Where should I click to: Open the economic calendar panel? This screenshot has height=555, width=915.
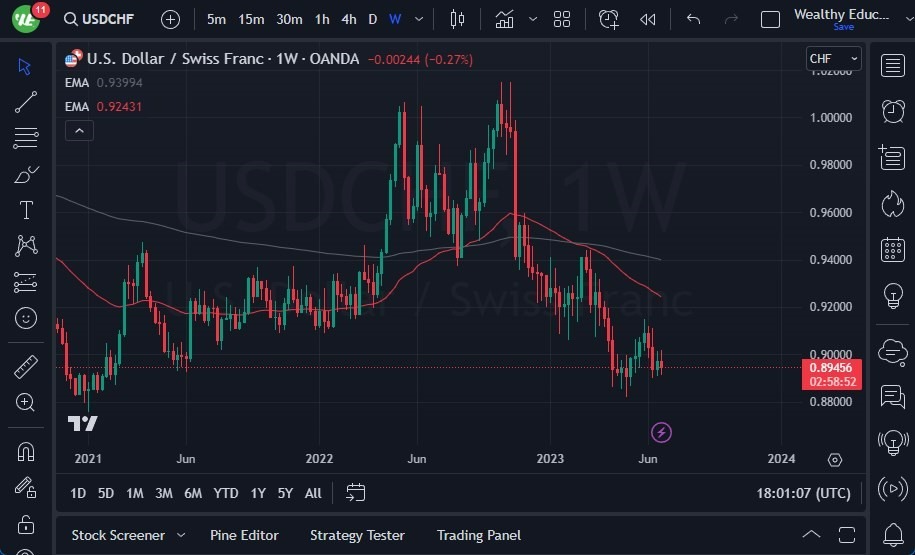tap(892, 250)
